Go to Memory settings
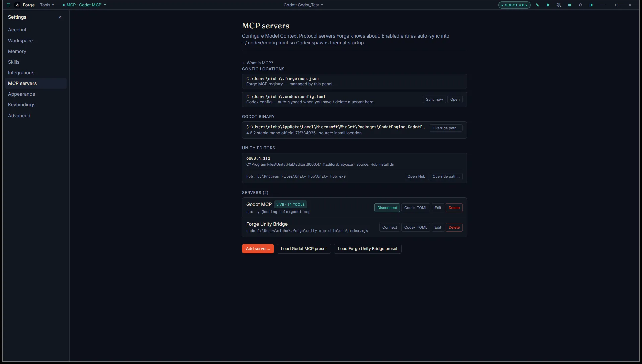This screenshot has width=642, height=364. coord(36,51)
